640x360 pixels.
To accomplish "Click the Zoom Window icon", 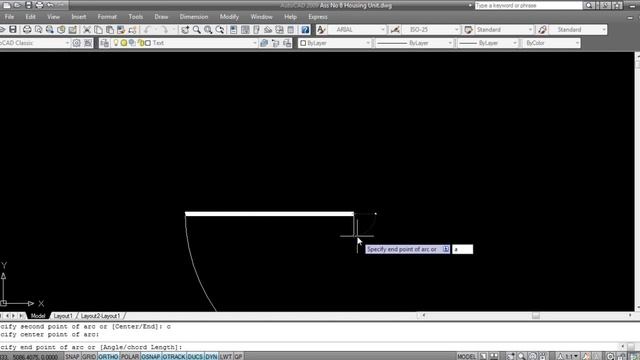I will pyautogui.click(x=208, y=29).
